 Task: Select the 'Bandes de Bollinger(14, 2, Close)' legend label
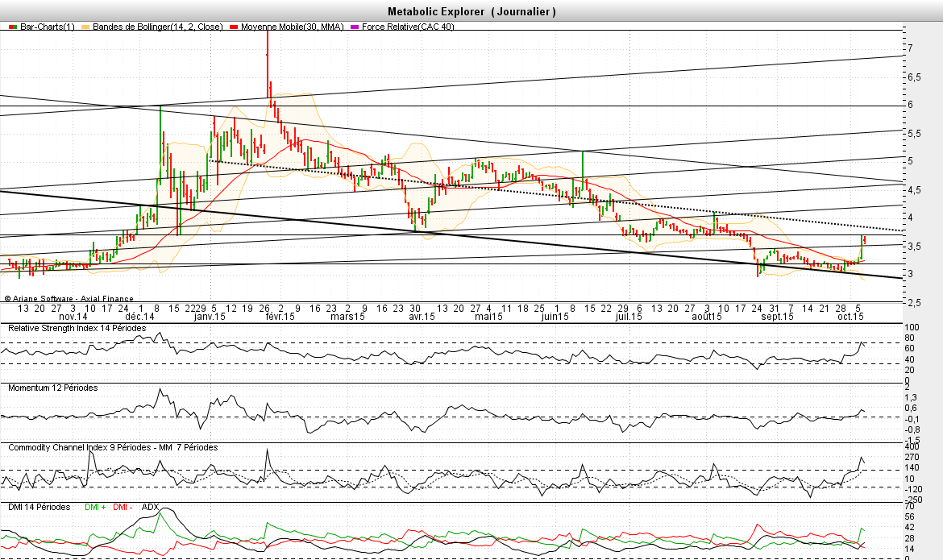click(x=157, y=27)
